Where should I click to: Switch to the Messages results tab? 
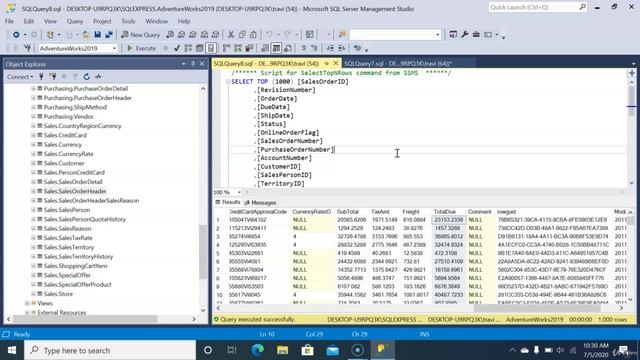click(260, 202)
